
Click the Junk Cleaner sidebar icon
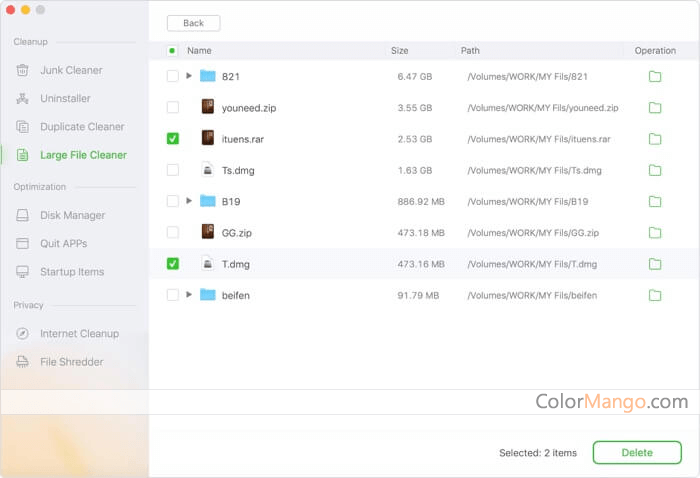point(22,70)
